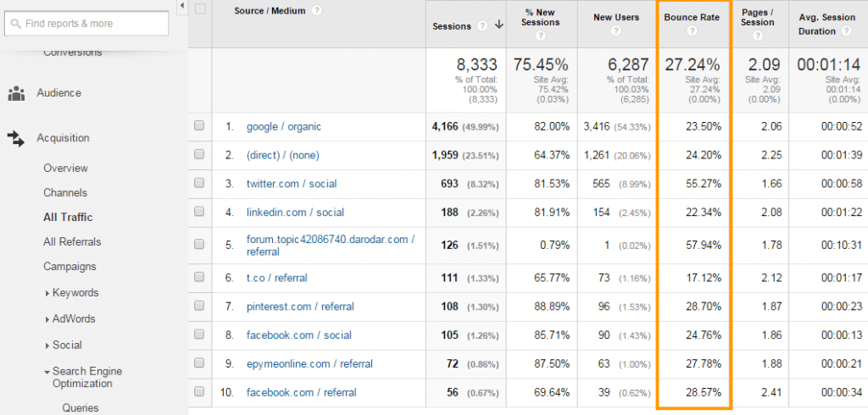Check the facebook.com / social row checkbox

click(x=199, y=335)
